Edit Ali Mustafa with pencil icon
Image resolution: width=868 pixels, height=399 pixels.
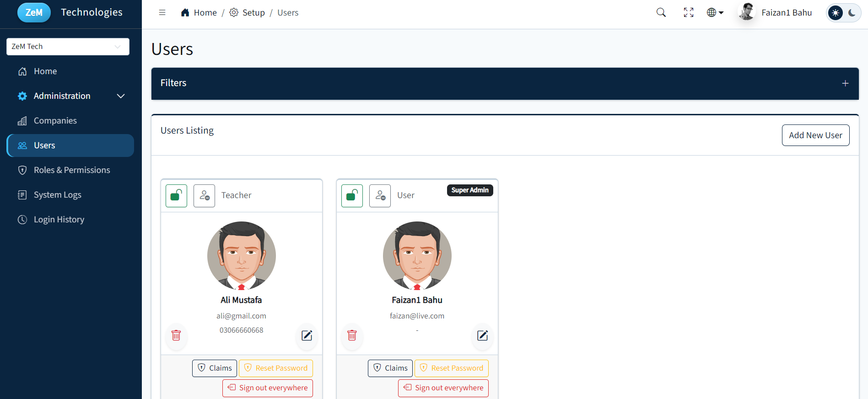click(307, 335)
